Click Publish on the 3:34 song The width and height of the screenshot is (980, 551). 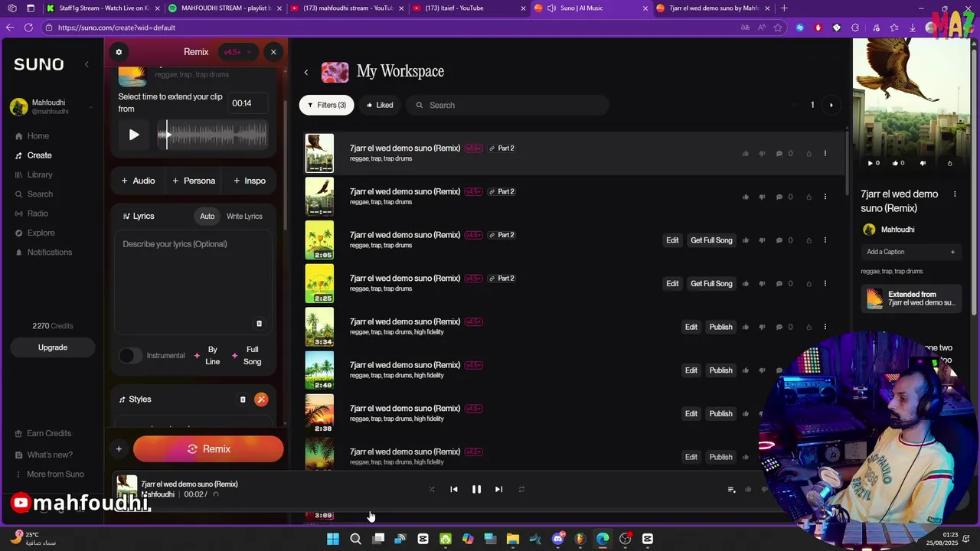[x=720, y=327]
